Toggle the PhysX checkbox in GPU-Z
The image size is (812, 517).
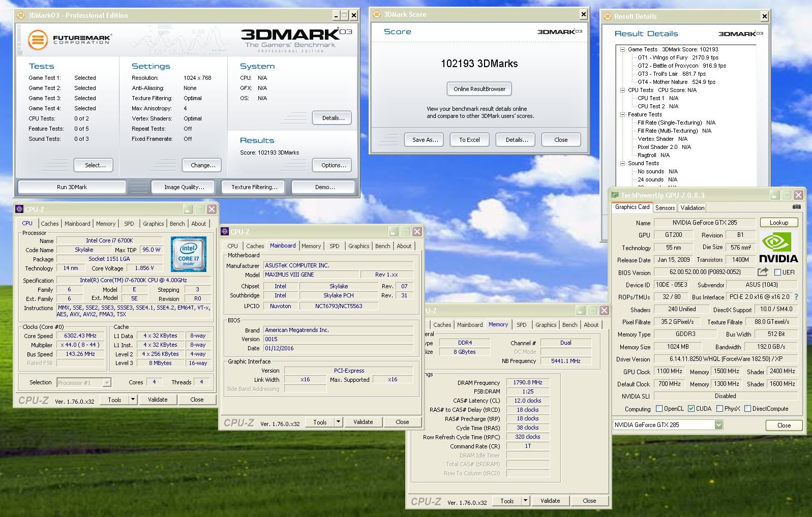pos(719,408)
